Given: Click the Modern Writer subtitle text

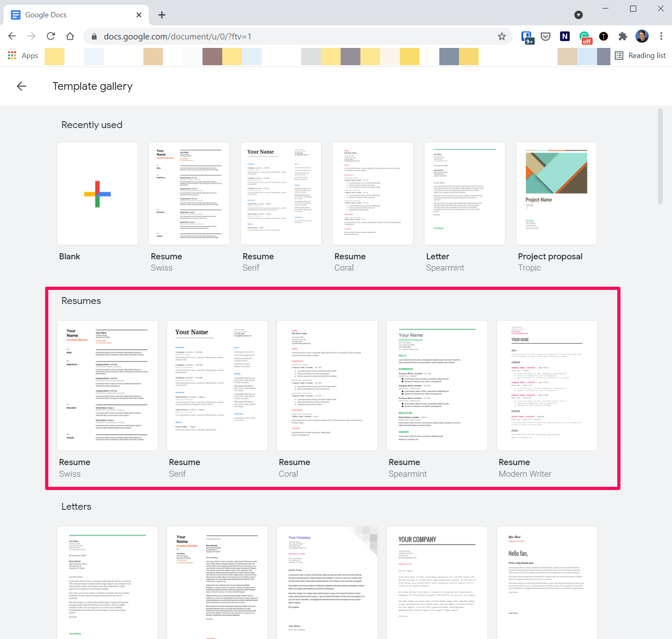Looking at the screenshot, I should pos(525,474).
